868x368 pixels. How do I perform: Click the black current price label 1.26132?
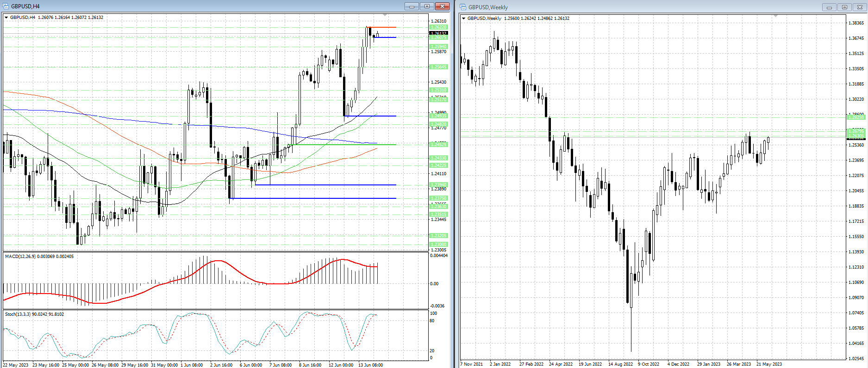click(438, 33)
